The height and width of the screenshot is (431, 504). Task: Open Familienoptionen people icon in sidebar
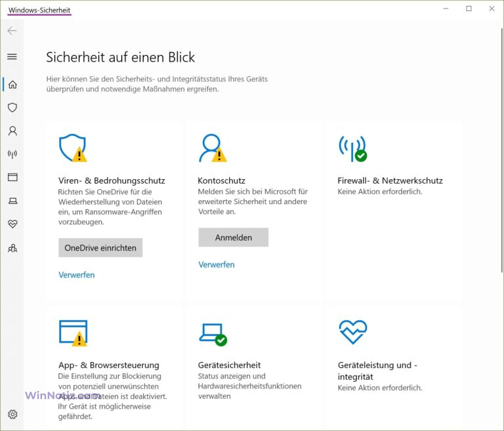12,248
